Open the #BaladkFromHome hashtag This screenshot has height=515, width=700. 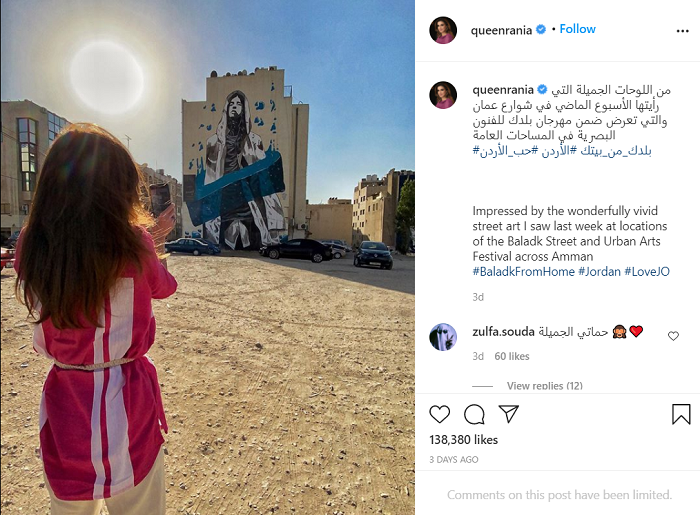524,271
